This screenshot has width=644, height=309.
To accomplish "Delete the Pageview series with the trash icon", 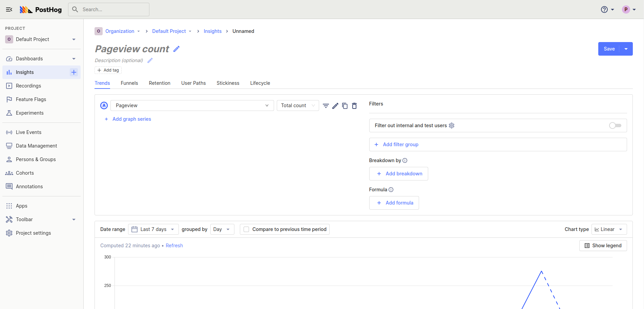I will [x=354, y=106].
